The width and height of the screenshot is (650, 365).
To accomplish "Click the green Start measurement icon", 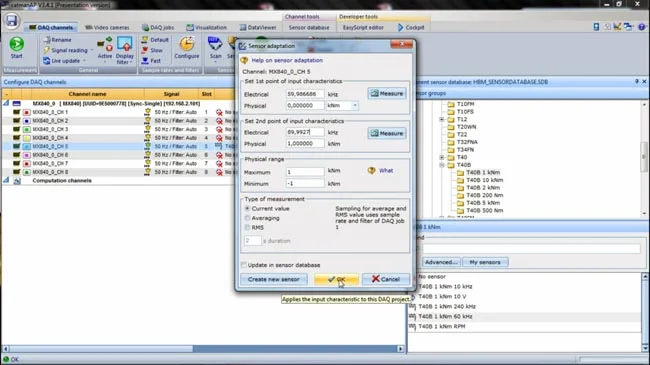I will (x=17, y=44).
